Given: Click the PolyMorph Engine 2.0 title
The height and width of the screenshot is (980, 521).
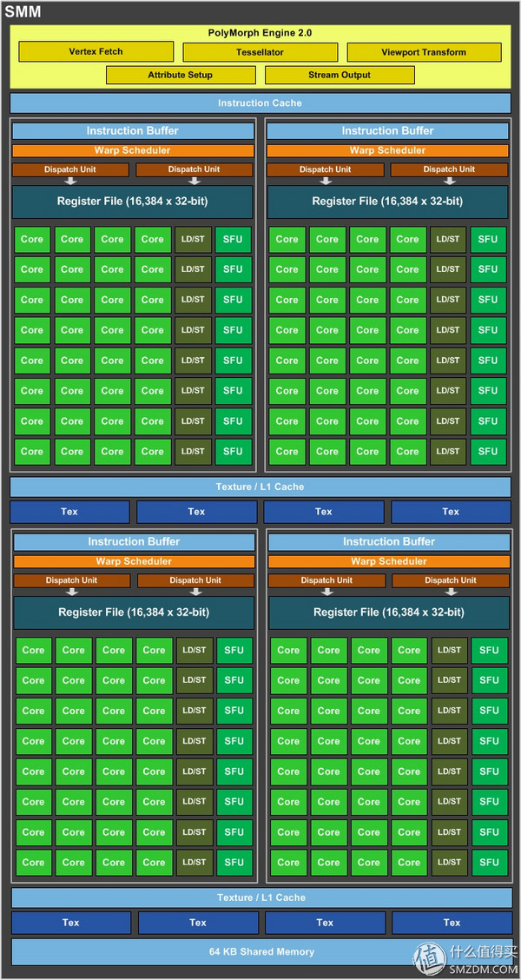Looking at the screenshot, I should [x=260, y=33].
